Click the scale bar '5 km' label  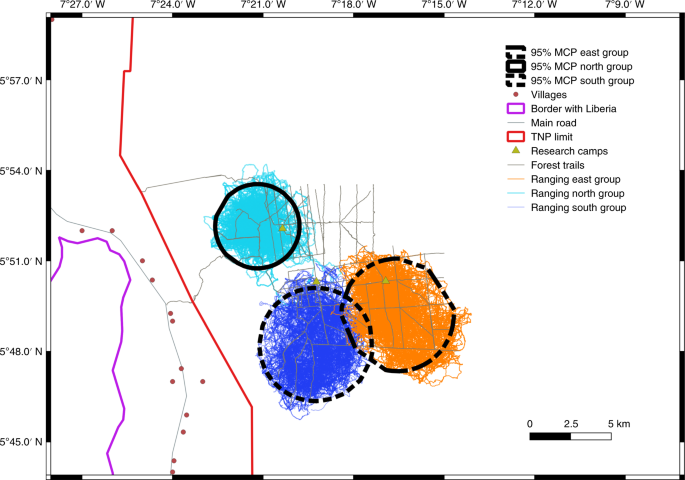point(619,424)
